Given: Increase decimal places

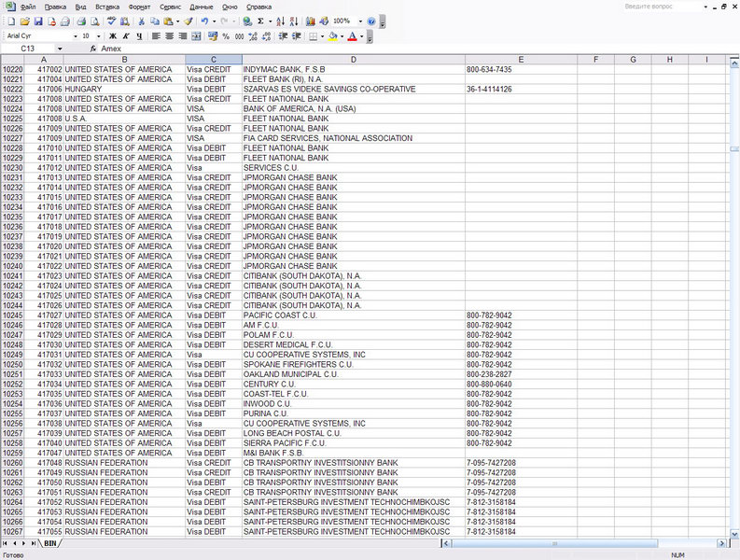Looking at the screenshot, I should [x=253, y=36].
